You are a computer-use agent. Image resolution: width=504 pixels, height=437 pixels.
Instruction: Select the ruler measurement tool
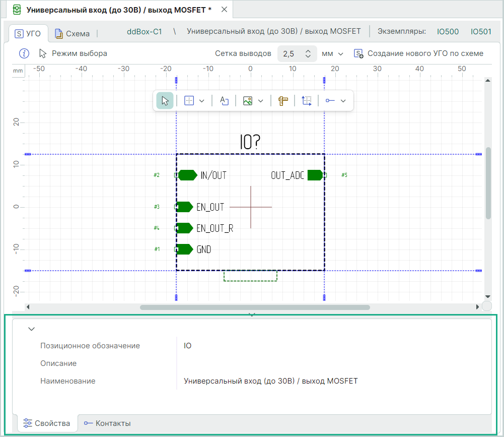point(282,101)
